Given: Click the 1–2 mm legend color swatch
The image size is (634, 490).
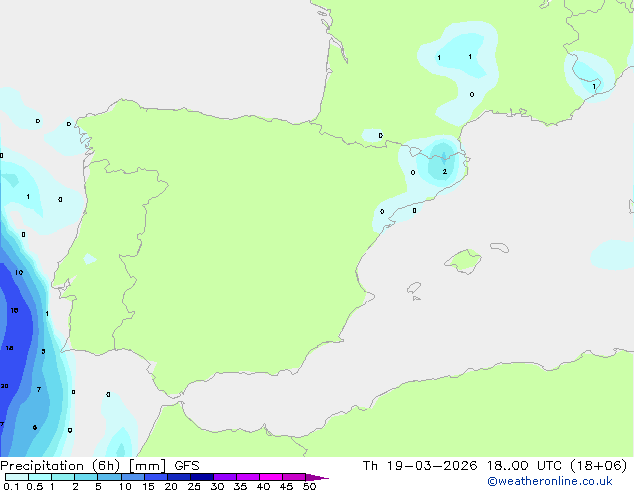Looking at the screenshot, I should tap(63, 477).
